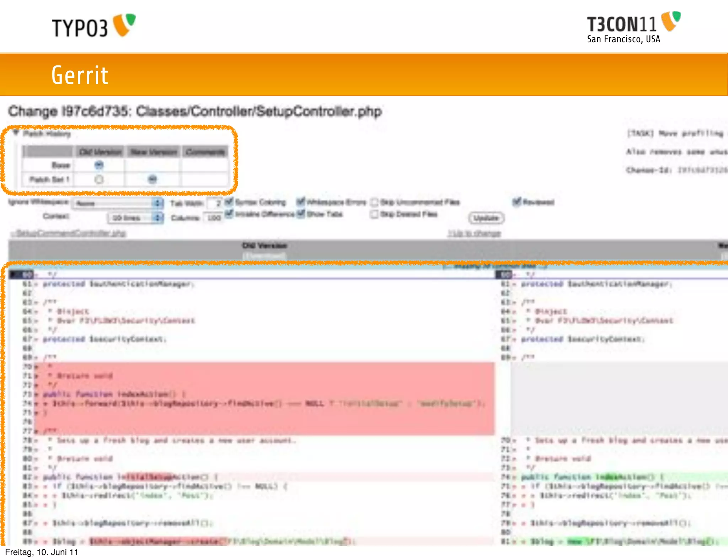
Task: Uncheck the Reviewed checkbox
Action: point(516,202)
